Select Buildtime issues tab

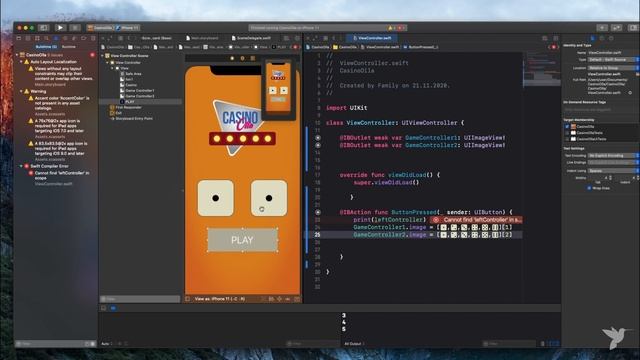click(46, 47)
